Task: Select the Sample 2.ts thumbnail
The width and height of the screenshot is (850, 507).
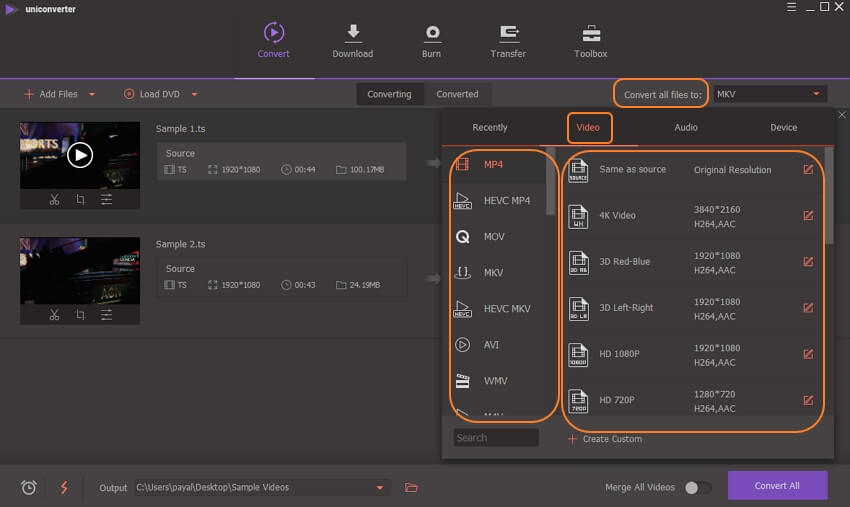Action: coord(80,271)
